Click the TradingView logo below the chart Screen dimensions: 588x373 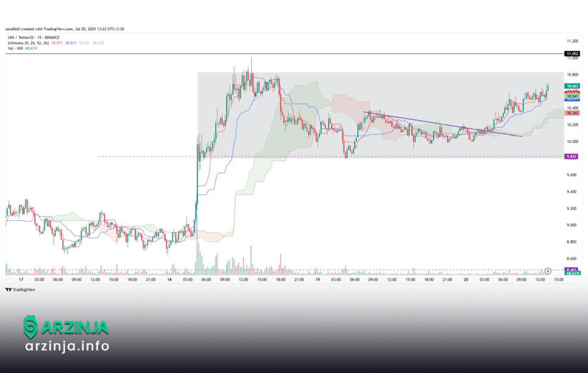click(20, 289)
